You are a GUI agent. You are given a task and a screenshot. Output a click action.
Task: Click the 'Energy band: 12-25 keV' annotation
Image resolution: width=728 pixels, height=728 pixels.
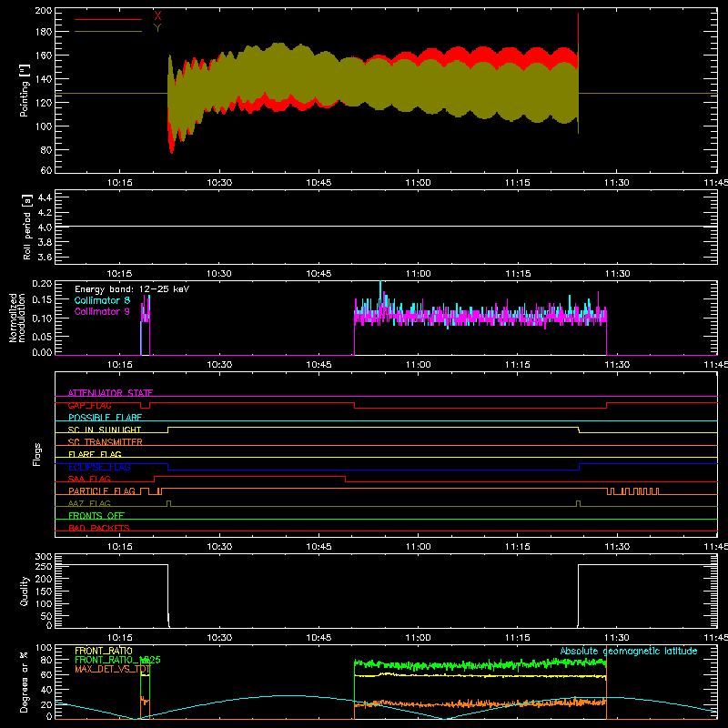click(132, 289)
